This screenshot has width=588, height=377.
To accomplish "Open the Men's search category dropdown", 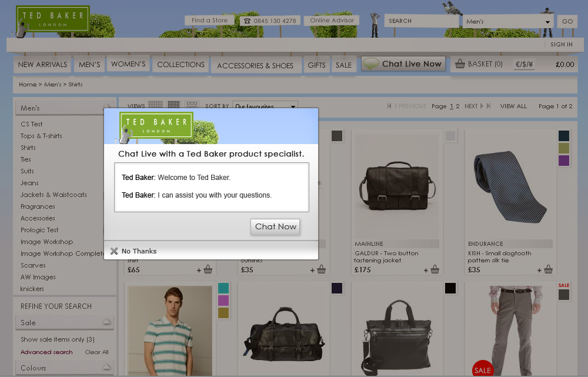I will click(507, 22).
